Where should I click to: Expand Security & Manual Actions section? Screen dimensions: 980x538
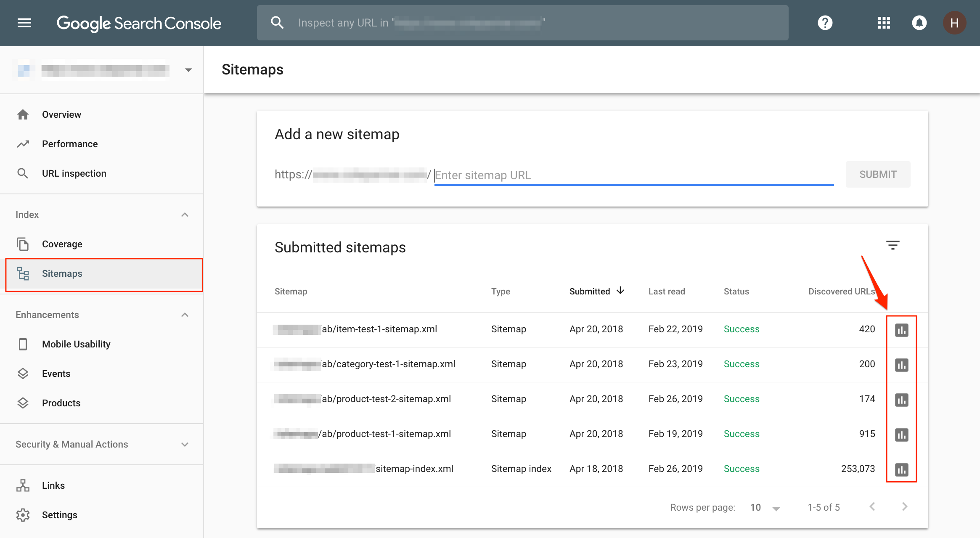click(185, 445)
